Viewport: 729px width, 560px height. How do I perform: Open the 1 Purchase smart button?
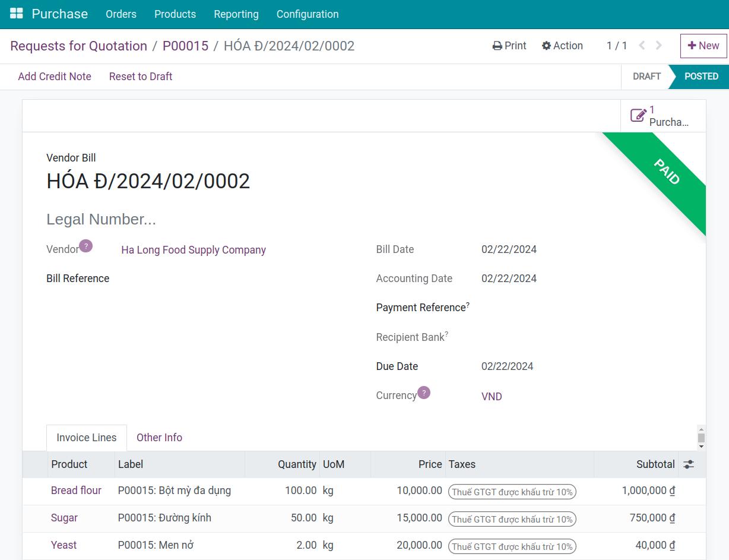(663, 116)
